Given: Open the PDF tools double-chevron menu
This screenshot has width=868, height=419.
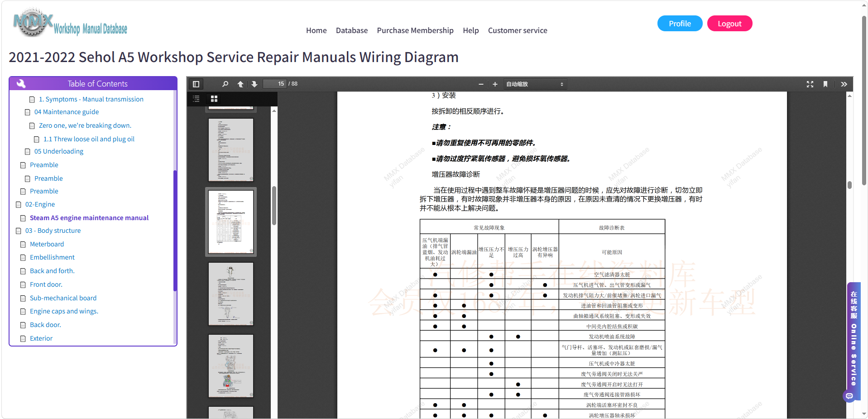Looking at the screenshot, I should tap(844, 84).
